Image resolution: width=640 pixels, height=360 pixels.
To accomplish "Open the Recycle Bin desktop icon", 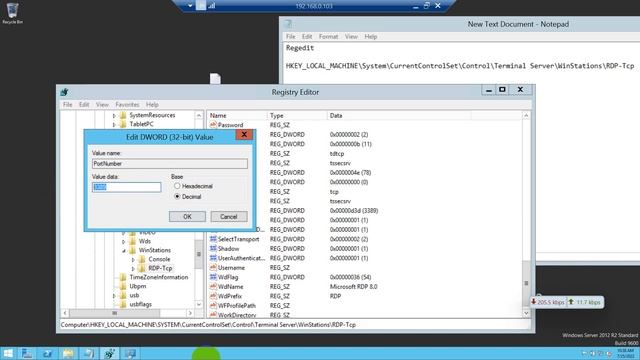I will 12,13.
